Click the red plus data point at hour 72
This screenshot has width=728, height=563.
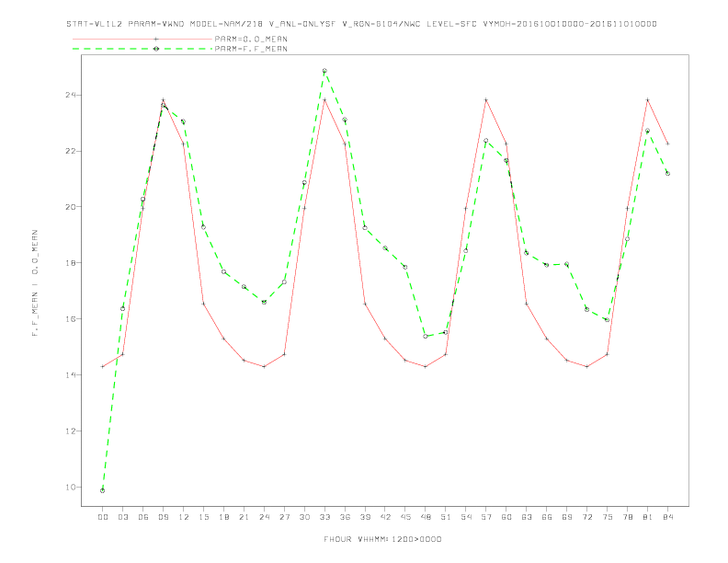click(586, 366)
